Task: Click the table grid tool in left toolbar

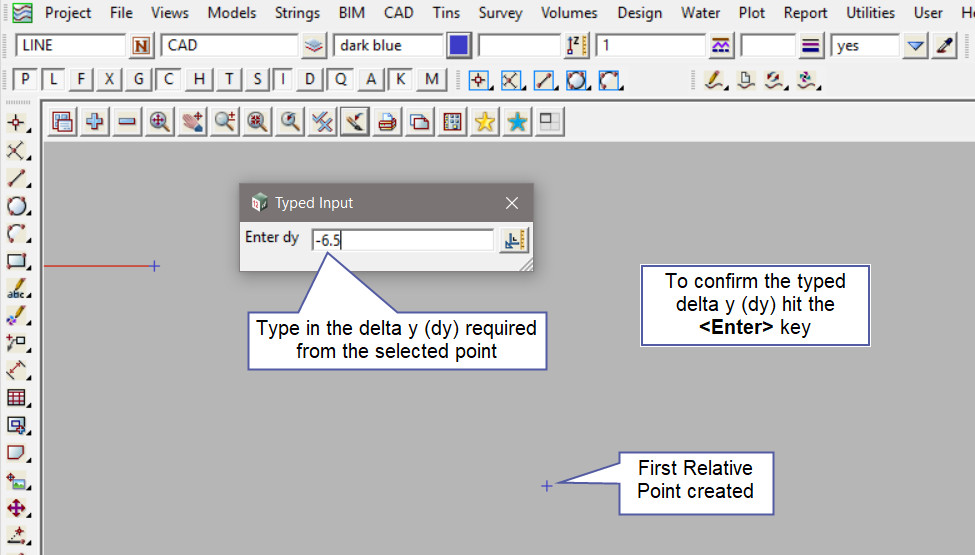Action: (16, 398)
